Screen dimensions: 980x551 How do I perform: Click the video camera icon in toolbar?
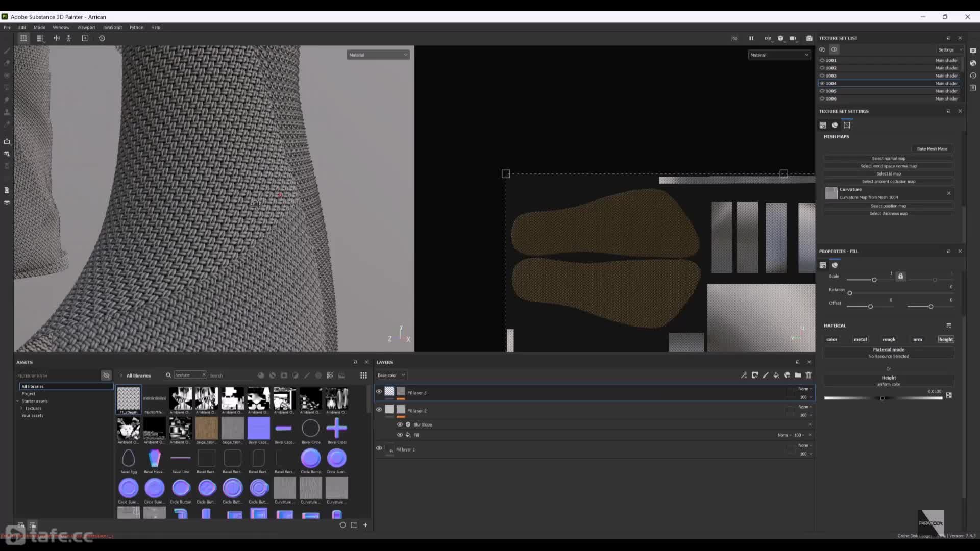click(x=793, y=38)
